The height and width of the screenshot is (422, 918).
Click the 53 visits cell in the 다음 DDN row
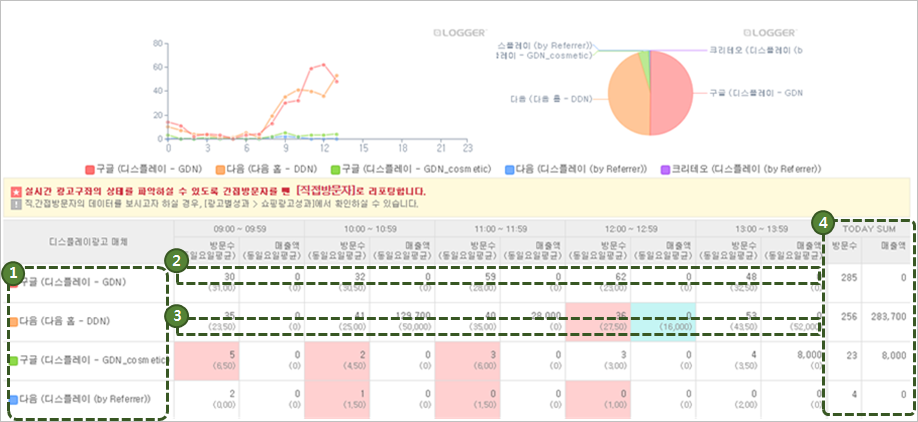[x=728, y=321]
